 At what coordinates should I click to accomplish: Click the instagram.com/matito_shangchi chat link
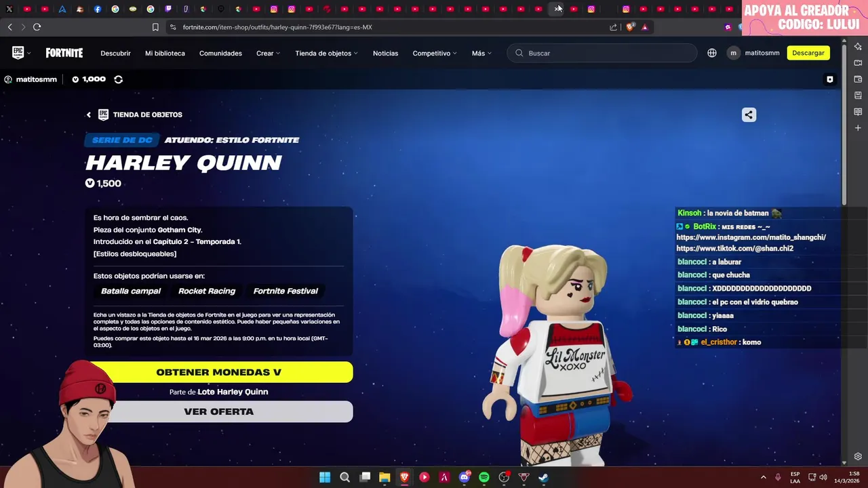(751, 237)
